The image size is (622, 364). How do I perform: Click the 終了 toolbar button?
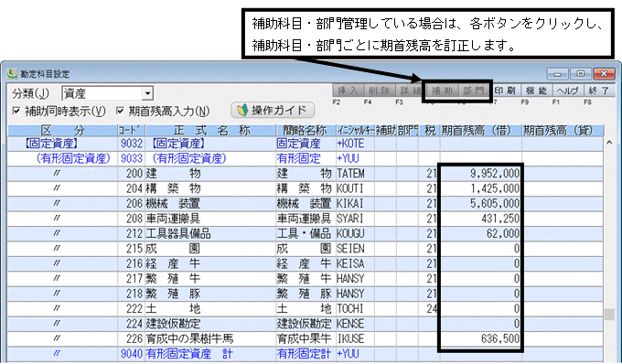coord(599,91)
